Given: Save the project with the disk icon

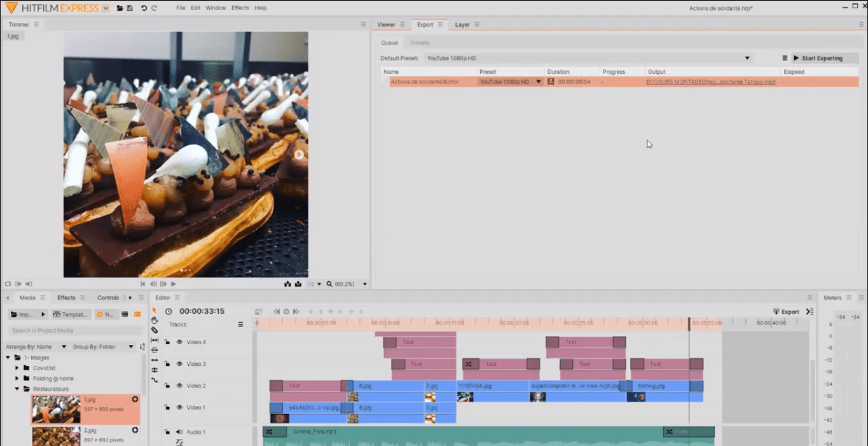Looking at the screenshot, I should (x=130, y=8).
